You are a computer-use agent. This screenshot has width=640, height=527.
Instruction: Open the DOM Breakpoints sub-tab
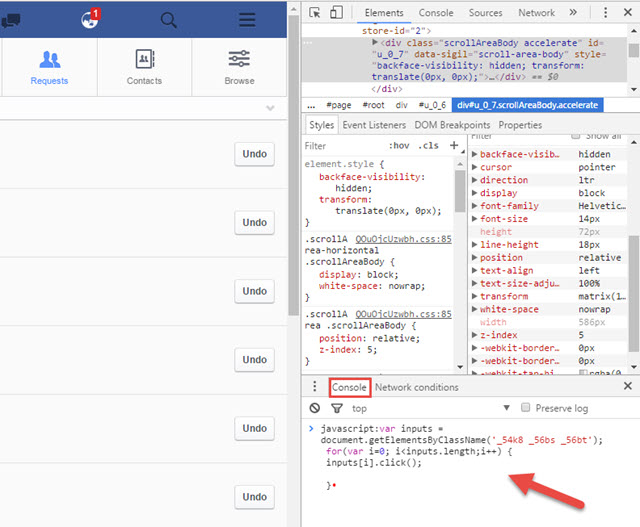(452, 125)
